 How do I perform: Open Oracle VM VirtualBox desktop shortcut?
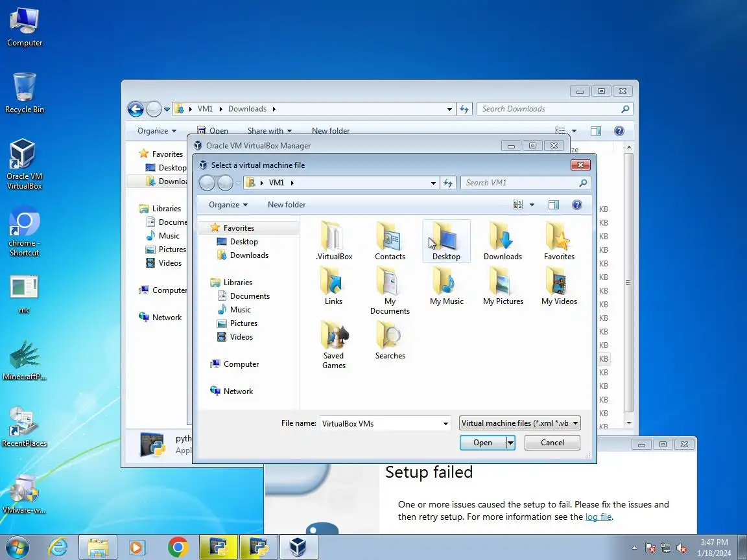pyautogui.click(x=24, y=164)
